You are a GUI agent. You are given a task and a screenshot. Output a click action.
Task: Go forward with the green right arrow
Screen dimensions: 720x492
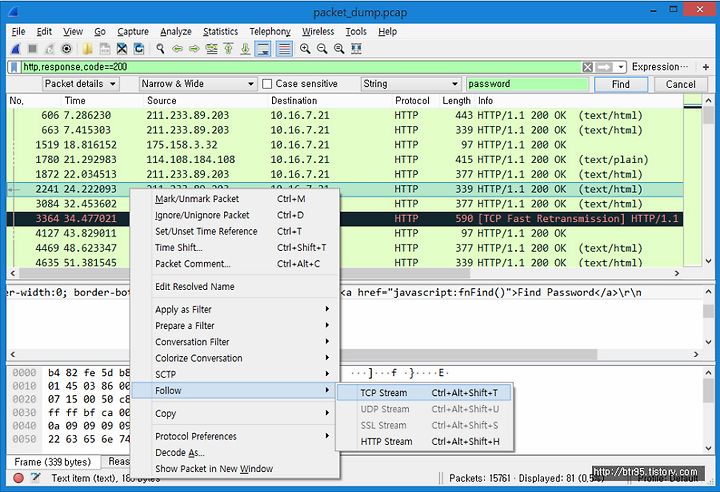(x=194, y=49)
